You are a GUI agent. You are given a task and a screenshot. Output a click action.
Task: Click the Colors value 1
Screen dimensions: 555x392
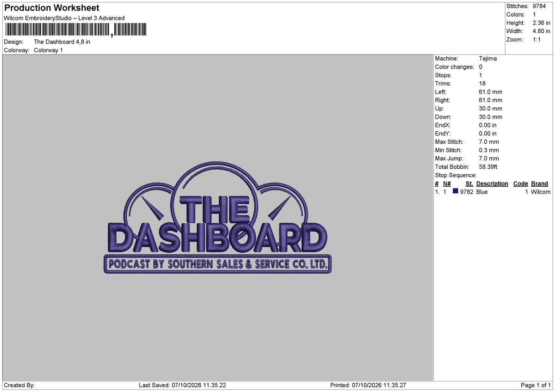click(534, 14)
